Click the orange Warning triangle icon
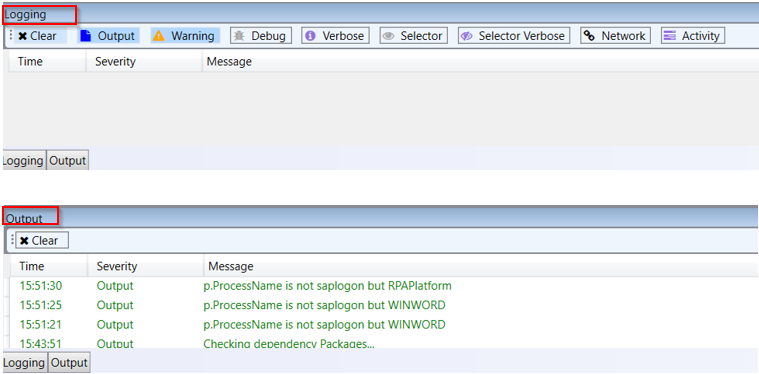The image size is (759, 374). tap(158, 36)
